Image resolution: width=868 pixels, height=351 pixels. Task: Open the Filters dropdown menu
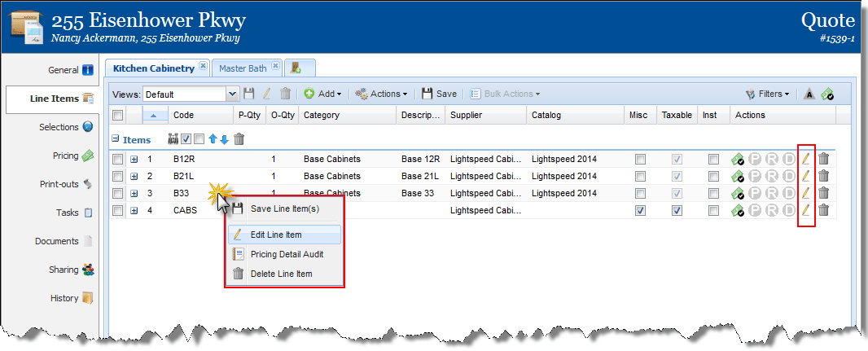click(767, 94)
